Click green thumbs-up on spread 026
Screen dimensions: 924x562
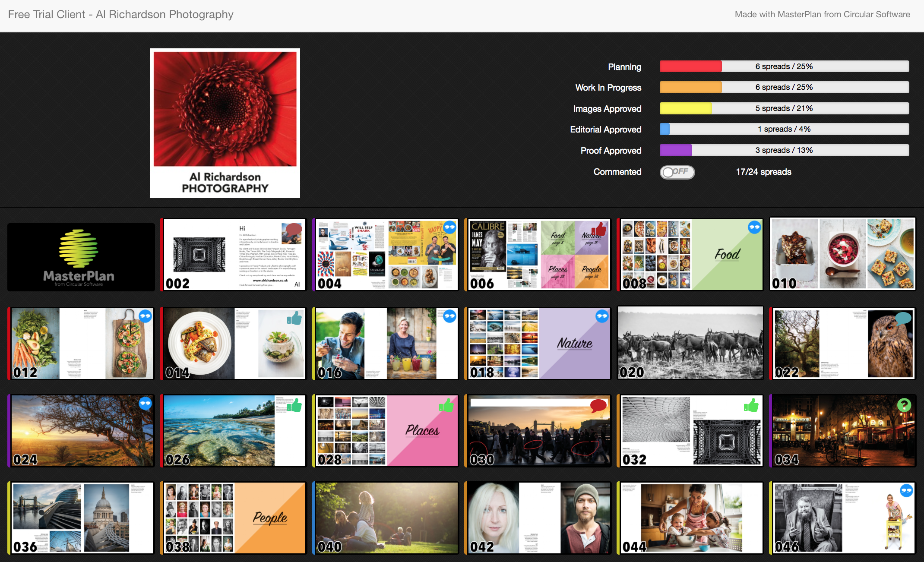click(294, 406)
